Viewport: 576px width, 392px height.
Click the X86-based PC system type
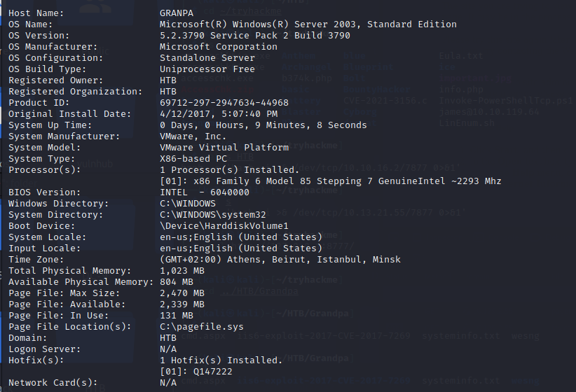(x=198, y=159)
